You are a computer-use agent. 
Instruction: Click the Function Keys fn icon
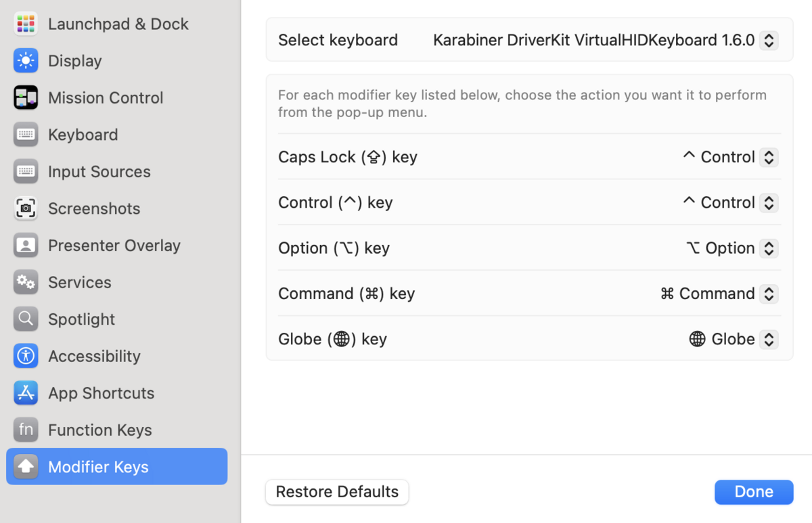click(x=26, y=430)
